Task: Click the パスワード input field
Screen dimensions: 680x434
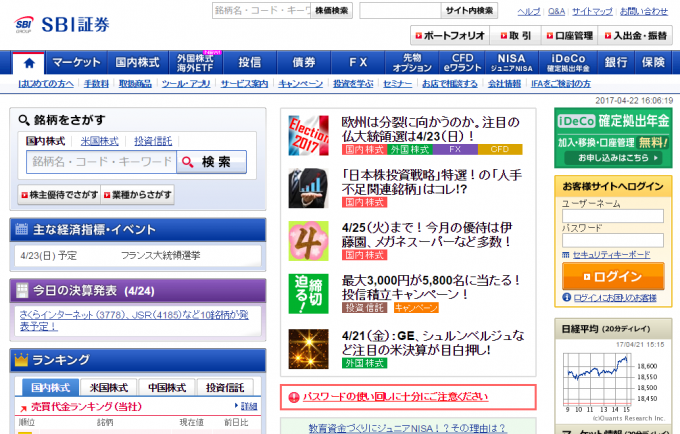Action: pos(613,240)
